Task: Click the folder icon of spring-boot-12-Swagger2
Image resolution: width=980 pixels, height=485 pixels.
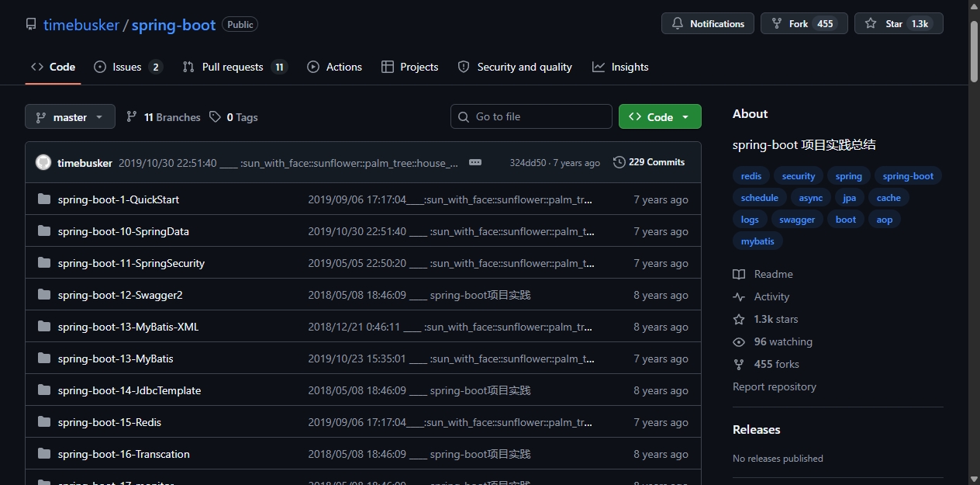Action: coord(43,295)
